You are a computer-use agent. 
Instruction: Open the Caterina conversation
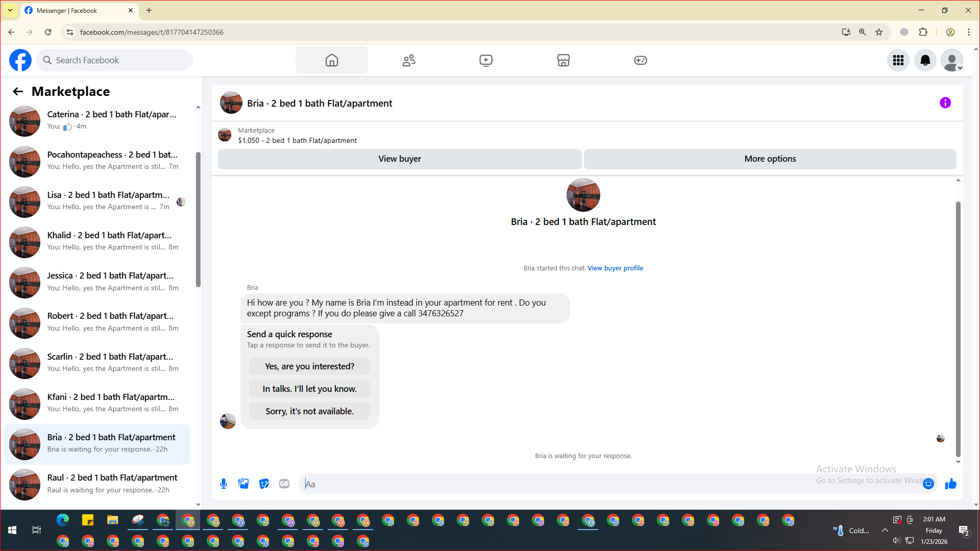click(97, 121)
